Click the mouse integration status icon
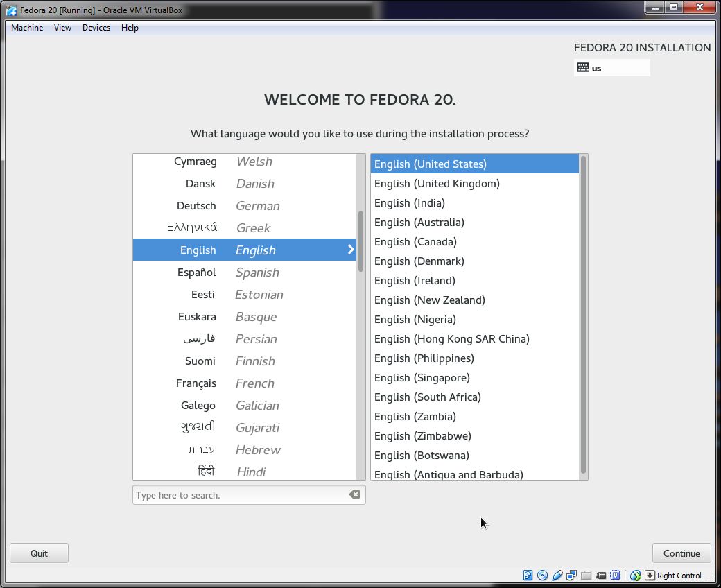This screenshot has height=588, width=721. point(636,575)
